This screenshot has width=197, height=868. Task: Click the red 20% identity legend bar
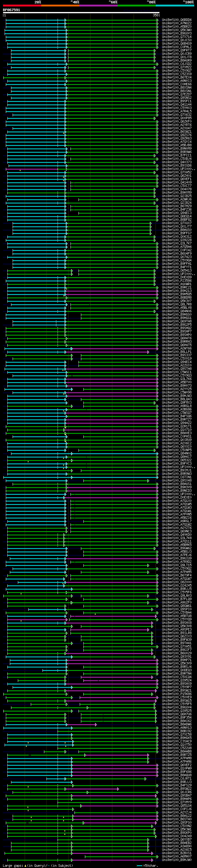pyautogui.click(x=22, y=6)
